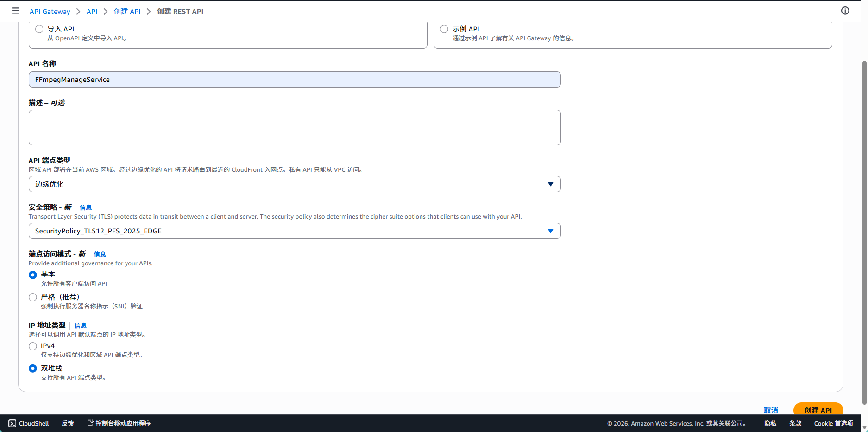Screen dimensions: 868x432
Task: Navigate to the API breadcrumb link
Action: tap(92, 12)
